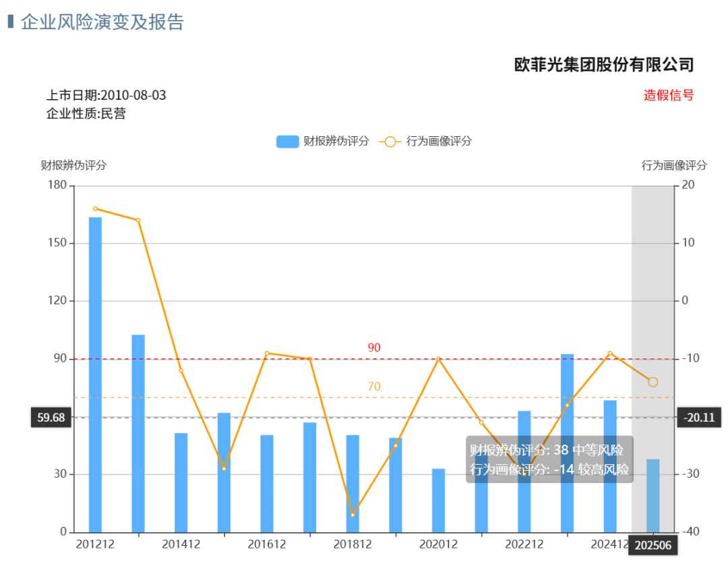Click the 59.68 left axis pointer label
This screenshot has width=728, height=564.
[51, 418]
